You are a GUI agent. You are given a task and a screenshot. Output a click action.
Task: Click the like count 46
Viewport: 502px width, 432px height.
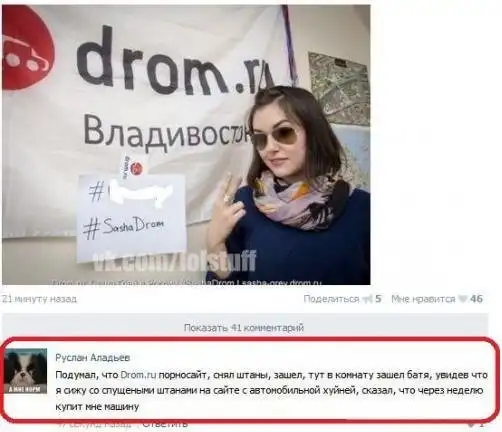point(476,299)
